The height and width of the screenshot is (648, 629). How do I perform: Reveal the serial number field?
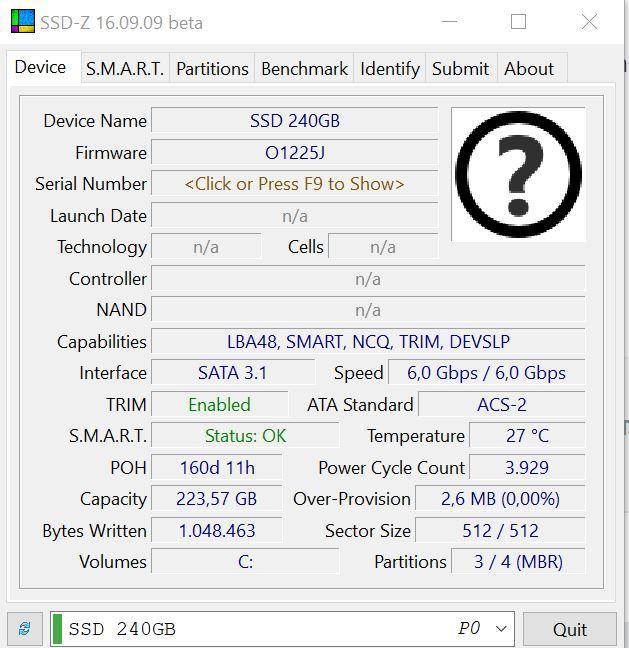tap(294, 184)
